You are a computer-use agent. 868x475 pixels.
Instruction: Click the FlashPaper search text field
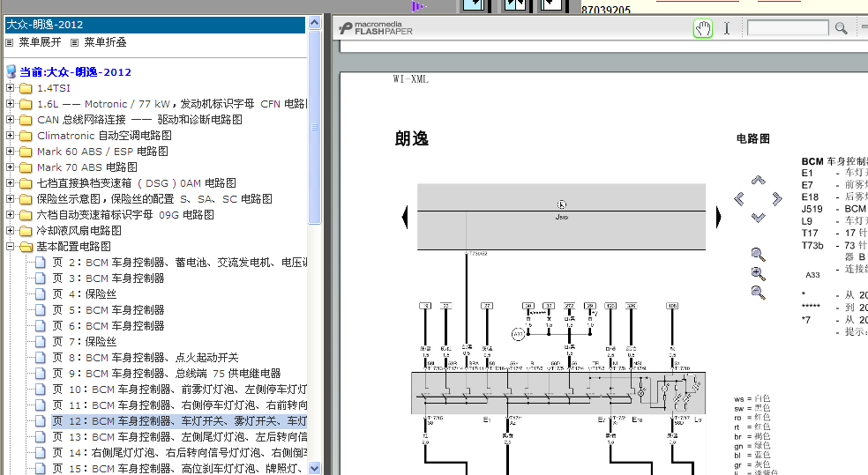(788, 27)
